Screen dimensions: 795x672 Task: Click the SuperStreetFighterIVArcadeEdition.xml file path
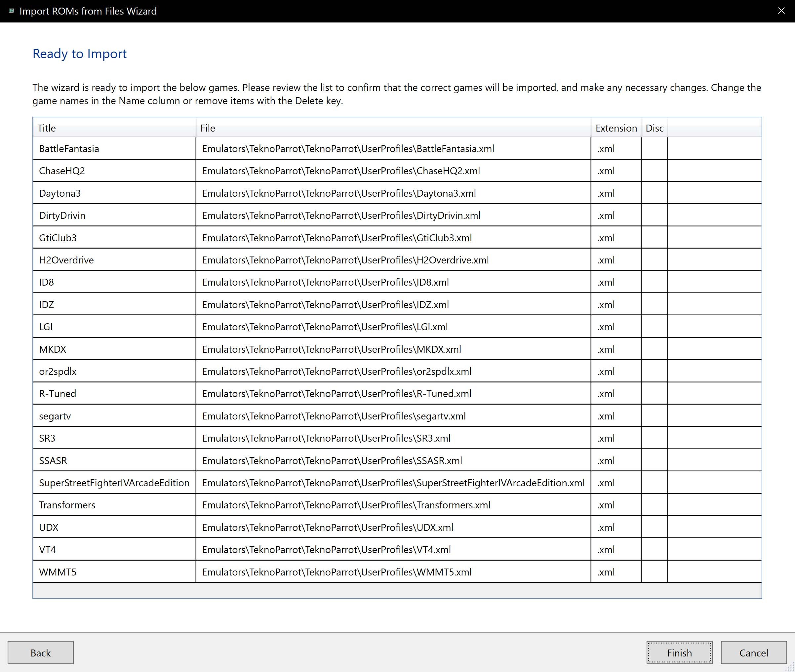coord(393,483)
